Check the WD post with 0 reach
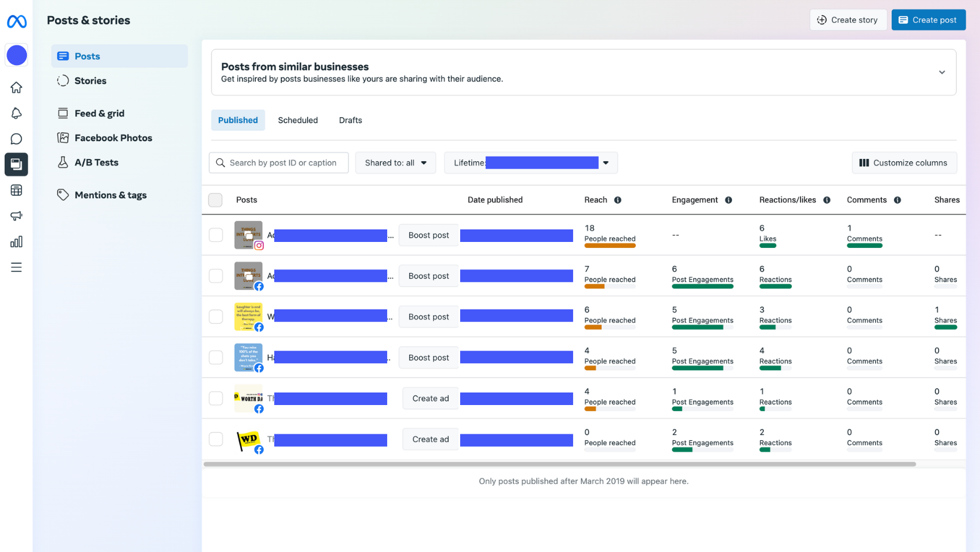This screenshot has height=552, width=980. coord(216,439)
